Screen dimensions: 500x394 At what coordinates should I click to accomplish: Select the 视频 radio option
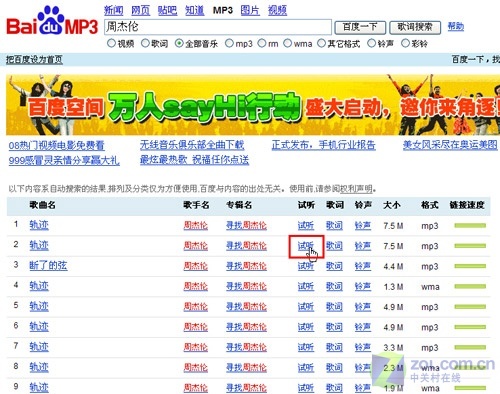(111, 43)
